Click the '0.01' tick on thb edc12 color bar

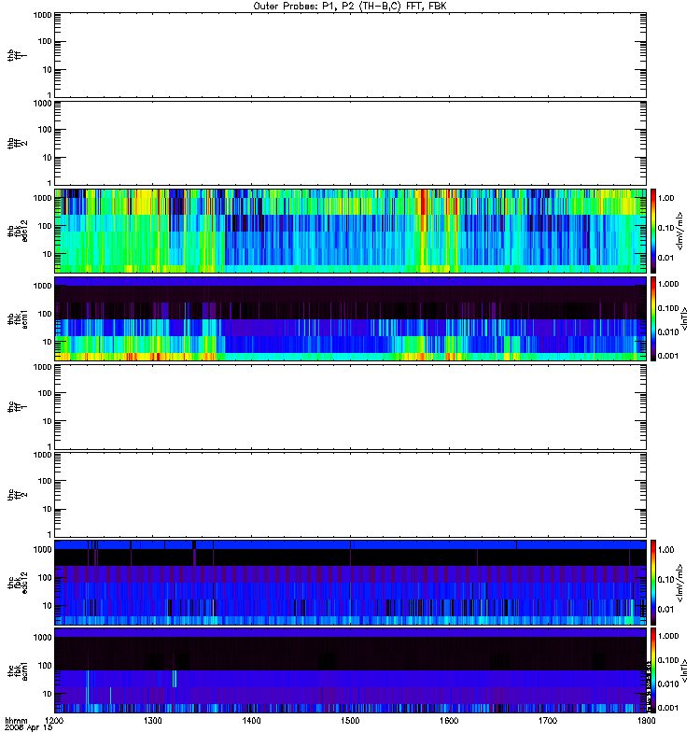[x=666, y=259]
